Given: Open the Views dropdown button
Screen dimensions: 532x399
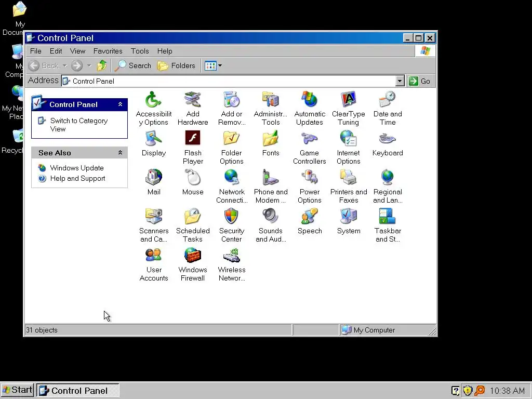Looking at the screenshot, I should pyautogui.click(x=213, y=65).
